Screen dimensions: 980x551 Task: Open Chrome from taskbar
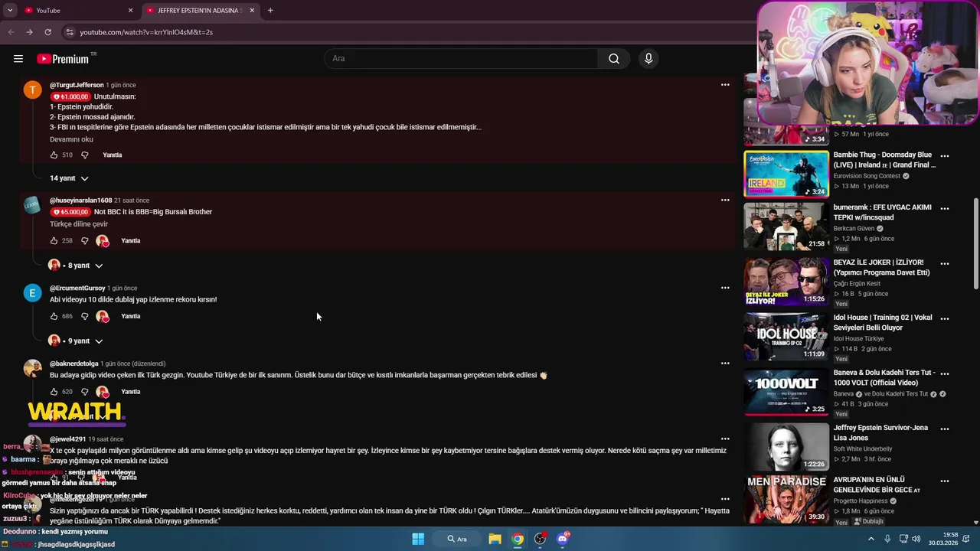pyautogui.click(x=518, y=539)
